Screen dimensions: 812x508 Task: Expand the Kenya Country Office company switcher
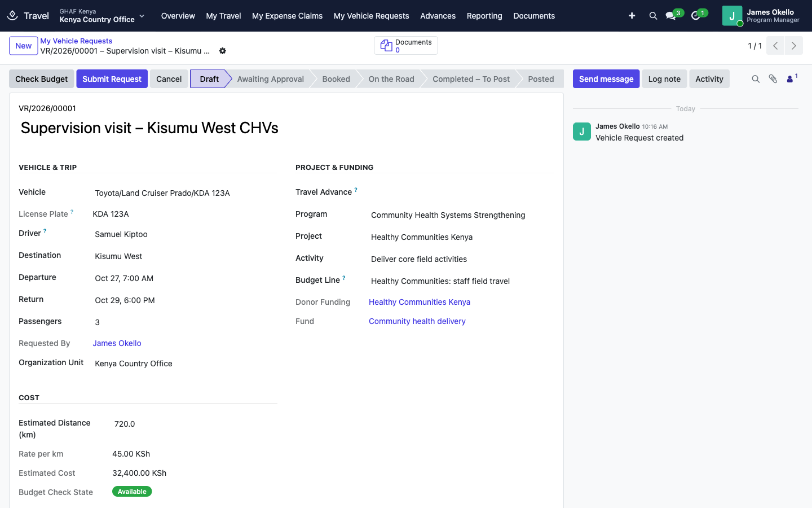point(102,16)
